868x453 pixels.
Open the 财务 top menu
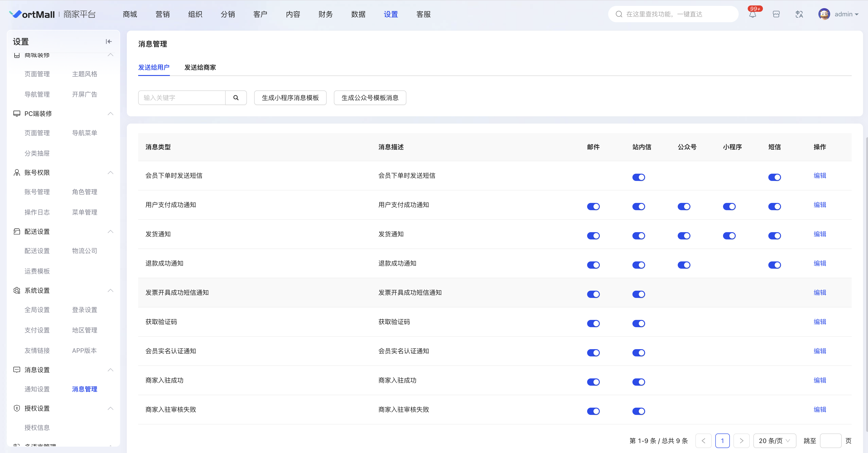point(325,14)
